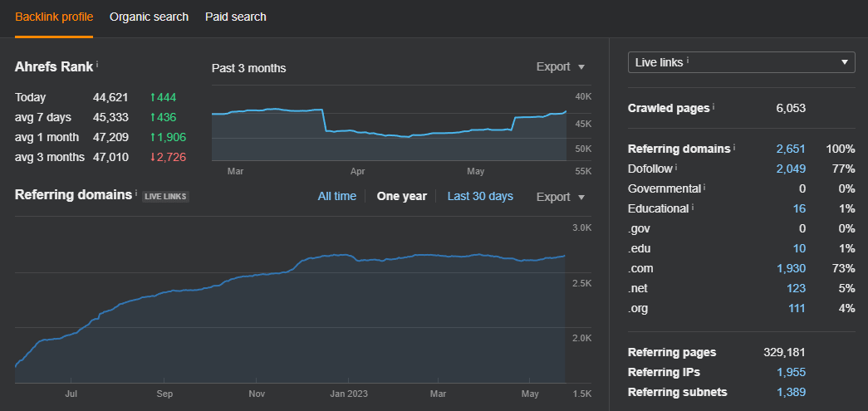The image size is (868, 411).
Task: Click info icon beside Referring domains chart title
Action: tap(136, 193)
